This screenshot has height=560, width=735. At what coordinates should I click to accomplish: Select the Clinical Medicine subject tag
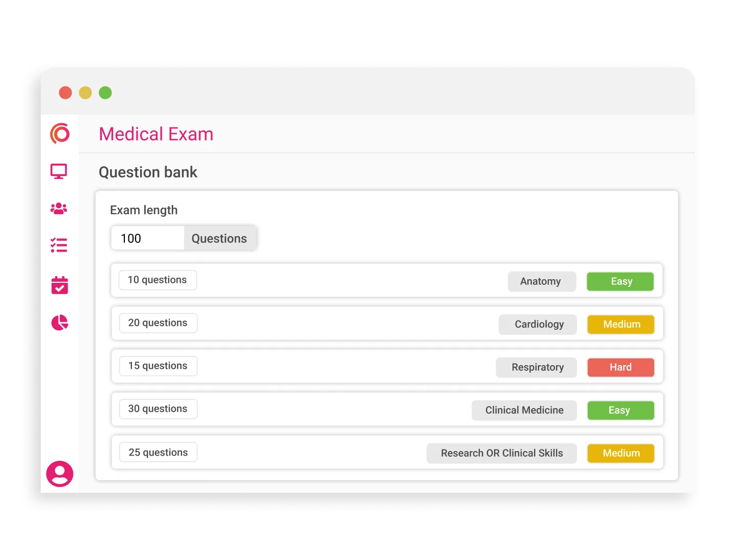524,410
